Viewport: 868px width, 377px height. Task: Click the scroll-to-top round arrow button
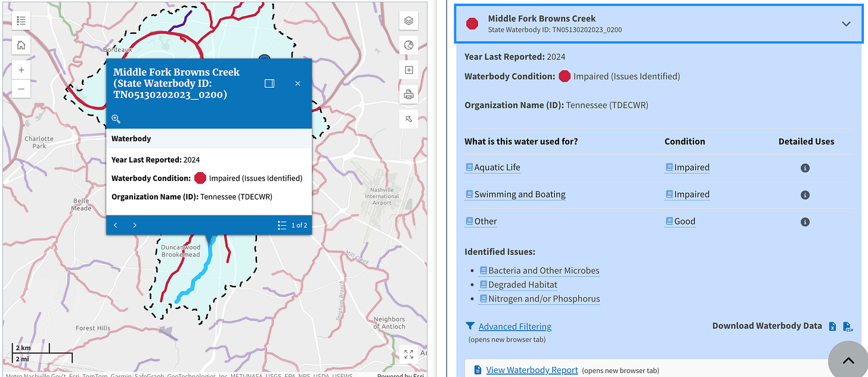pos(847,359)
